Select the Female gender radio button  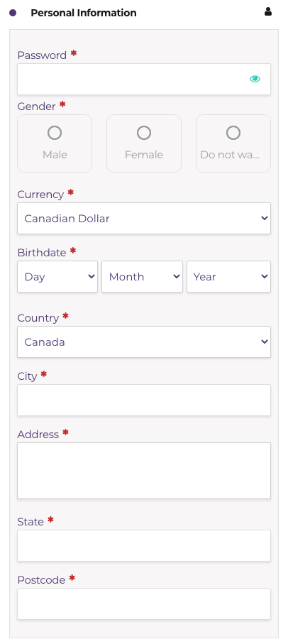pos(144,133)
